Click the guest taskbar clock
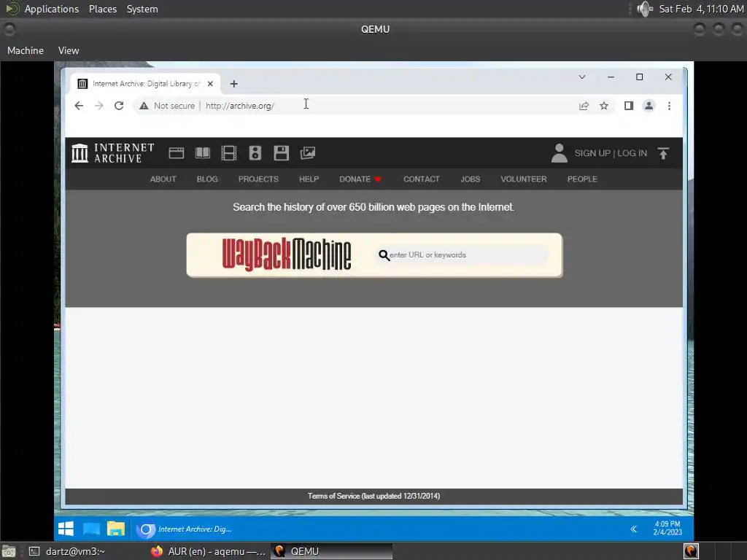This screenshot has height=560, width=747. click(x=667, y=528)
